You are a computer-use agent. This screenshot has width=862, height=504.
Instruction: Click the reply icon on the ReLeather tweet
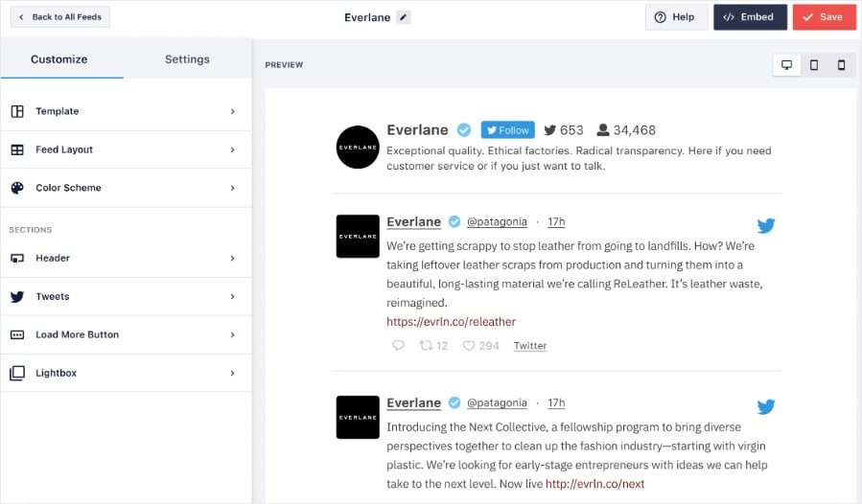(x=398, y=346)
